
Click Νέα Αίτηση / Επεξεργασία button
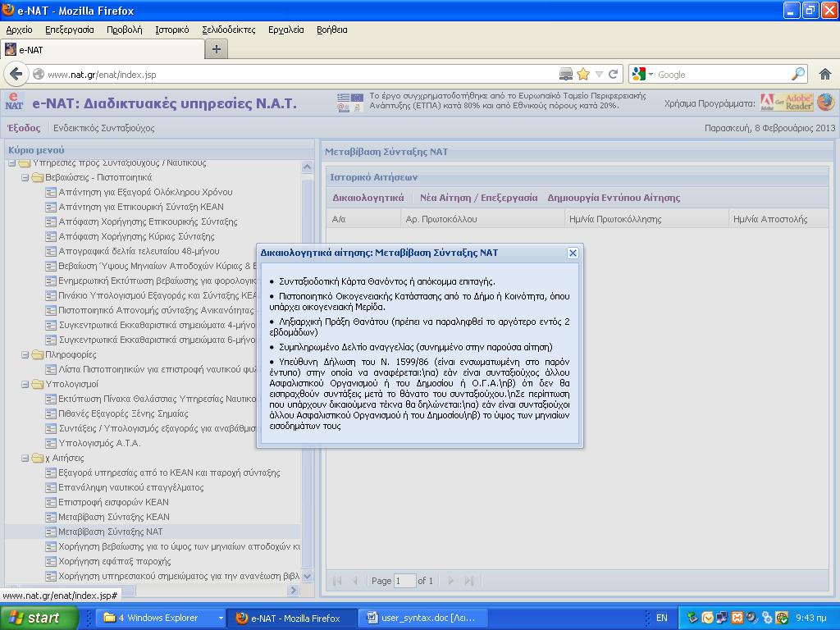[478, 198]
